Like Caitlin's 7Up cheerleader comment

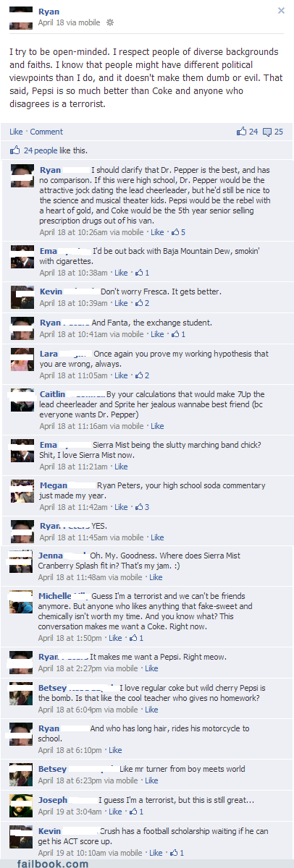(157, 426)
